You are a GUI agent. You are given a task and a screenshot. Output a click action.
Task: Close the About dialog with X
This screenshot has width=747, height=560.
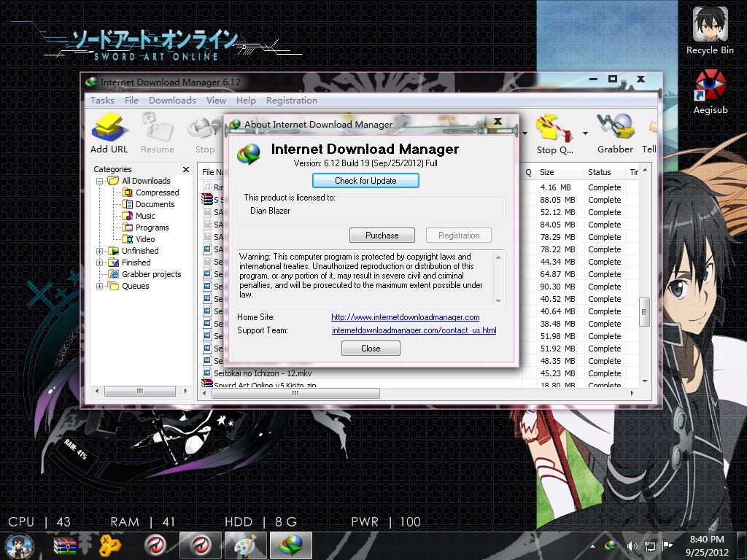pyautogui.click(x=498, y=122)
